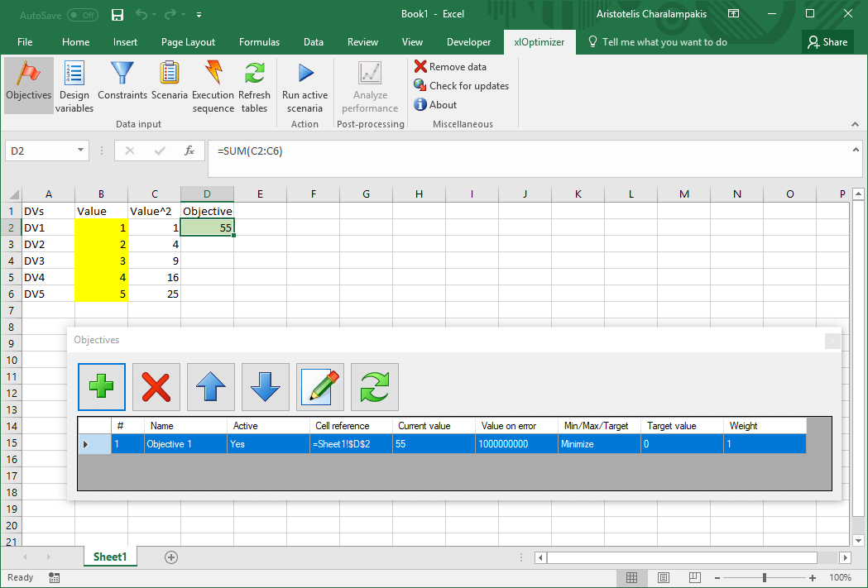
Task: Toggle the AutoSave switch
Action: point(82,15)
